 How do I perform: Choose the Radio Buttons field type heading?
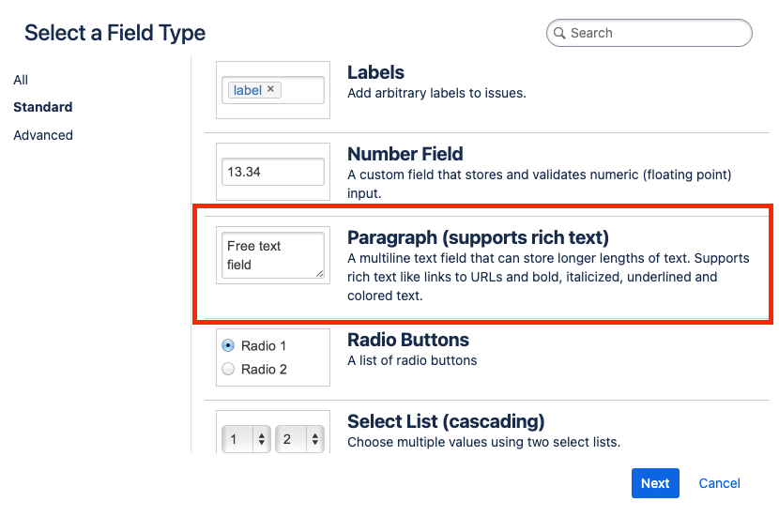click(408, 340)
